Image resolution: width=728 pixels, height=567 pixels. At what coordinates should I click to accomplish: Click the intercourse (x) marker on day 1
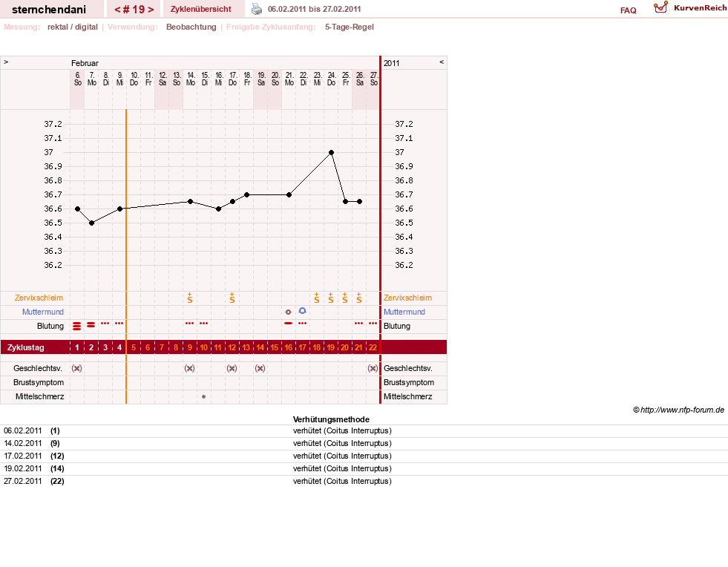tap(76, 368)
